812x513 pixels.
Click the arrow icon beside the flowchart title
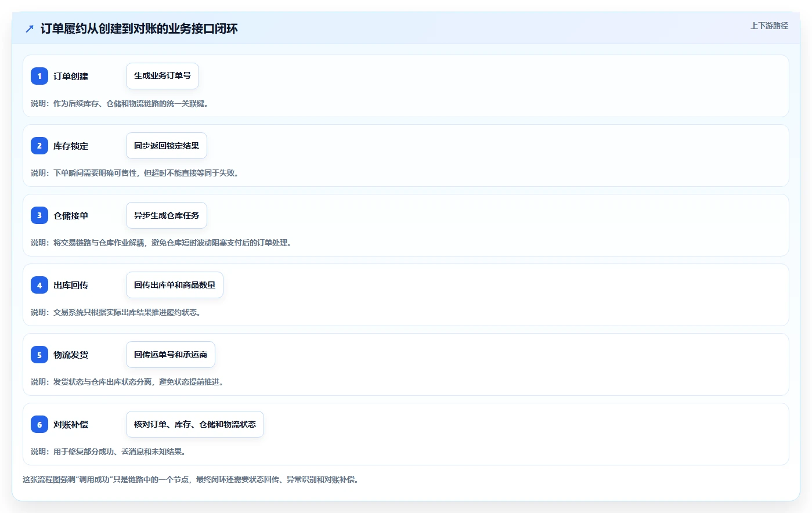[30, 29]
